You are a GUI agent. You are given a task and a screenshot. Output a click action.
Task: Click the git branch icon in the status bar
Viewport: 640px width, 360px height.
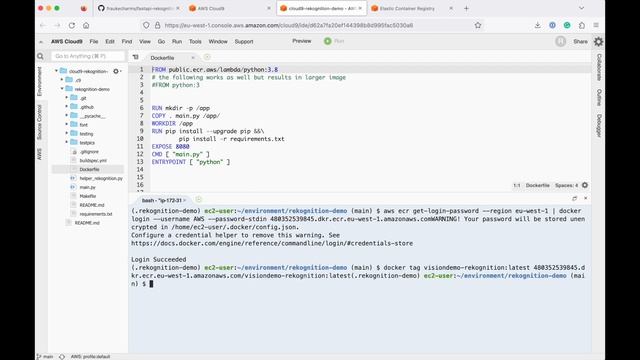click(39, 357)
